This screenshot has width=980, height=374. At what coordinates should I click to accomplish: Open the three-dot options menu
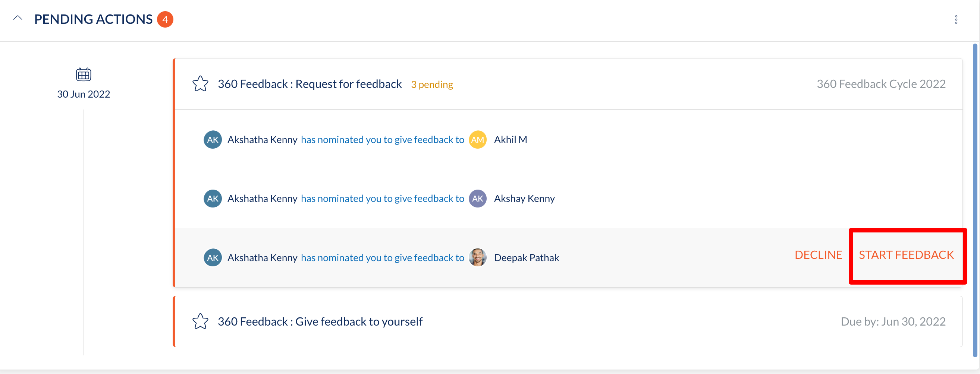coord(956,20)
